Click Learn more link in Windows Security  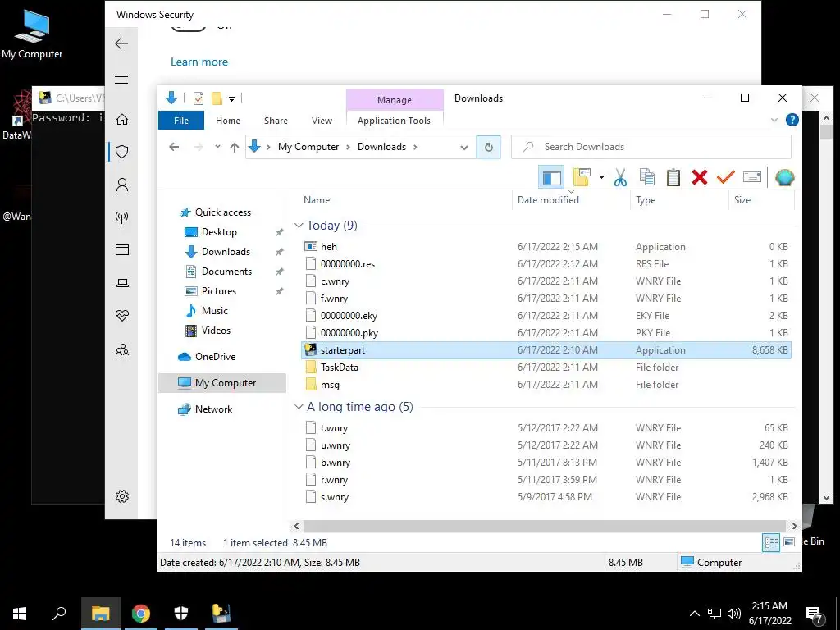[199, 62]
